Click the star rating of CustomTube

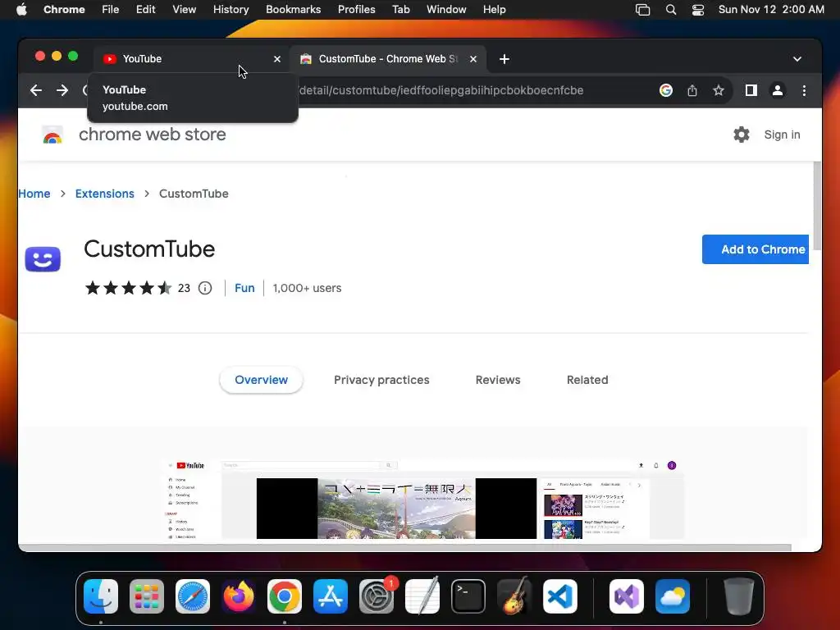tap(129, 288)
